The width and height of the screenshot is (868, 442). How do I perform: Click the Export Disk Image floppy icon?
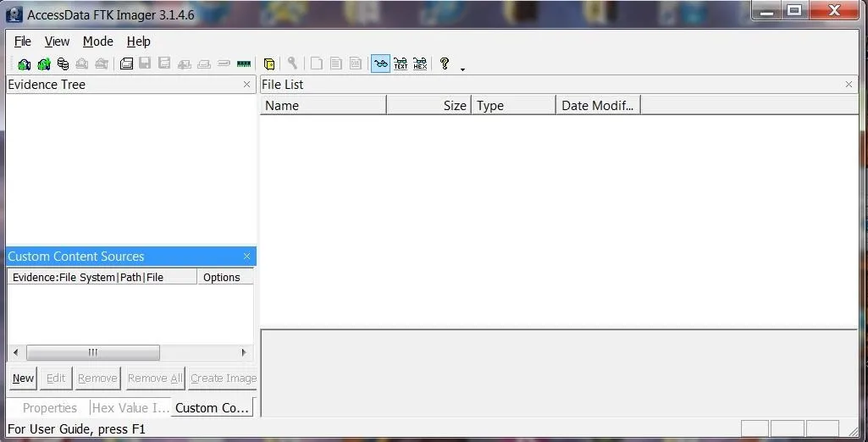(145, 64)
